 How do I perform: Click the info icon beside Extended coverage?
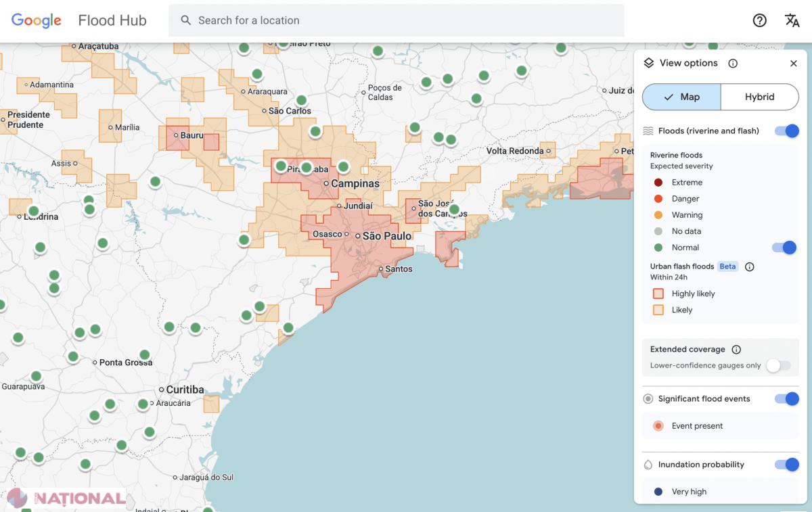coord(736,350)
